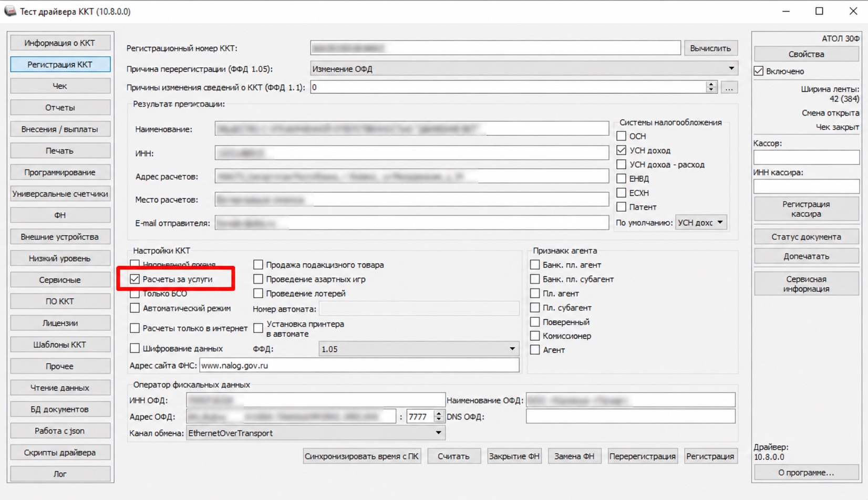Toggle the Включено checkbox
868x500 pixels.
[759, 71]
